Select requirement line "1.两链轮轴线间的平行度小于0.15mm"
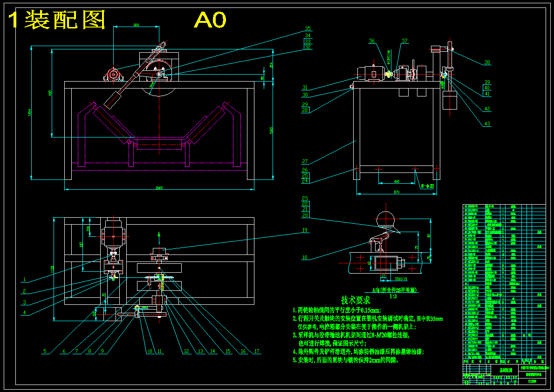The image size is (554, 392). click(x=336, y=310)
